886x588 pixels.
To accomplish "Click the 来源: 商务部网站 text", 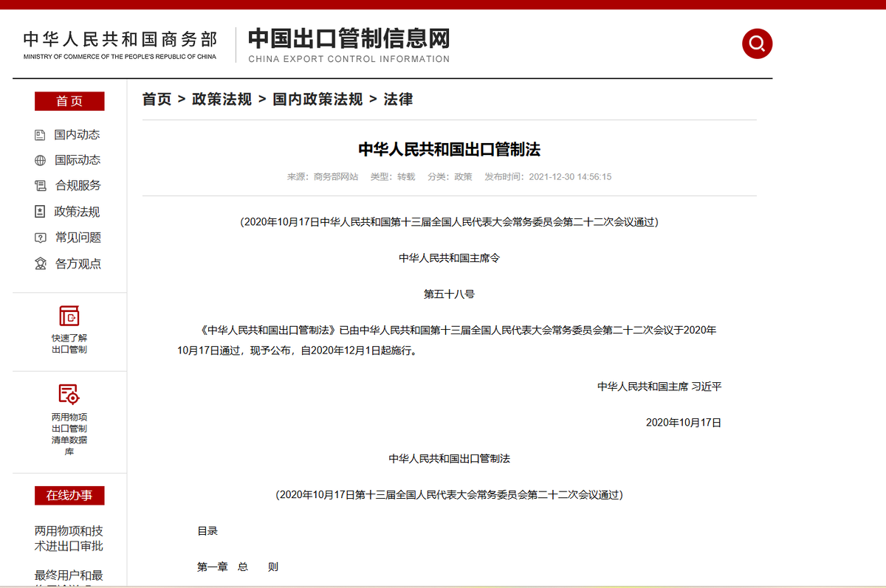I will tap(323, 177).
